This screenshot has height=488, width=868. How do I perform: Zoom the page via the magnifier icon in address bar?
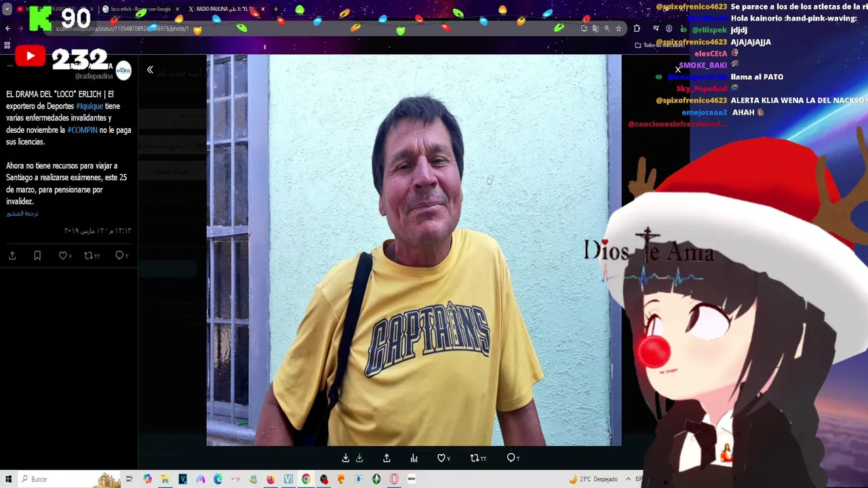607,28
